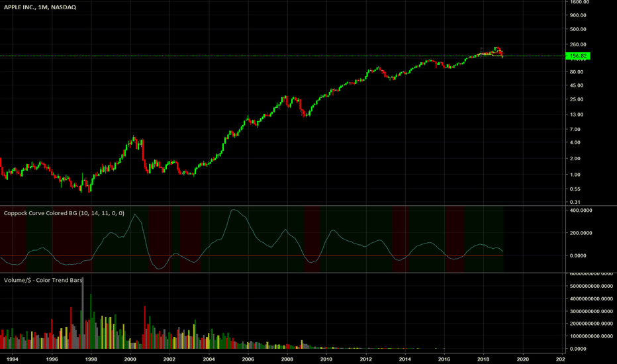Click the 25.00 price axis label
Viewport: 617px width, 364px height.
577,99
